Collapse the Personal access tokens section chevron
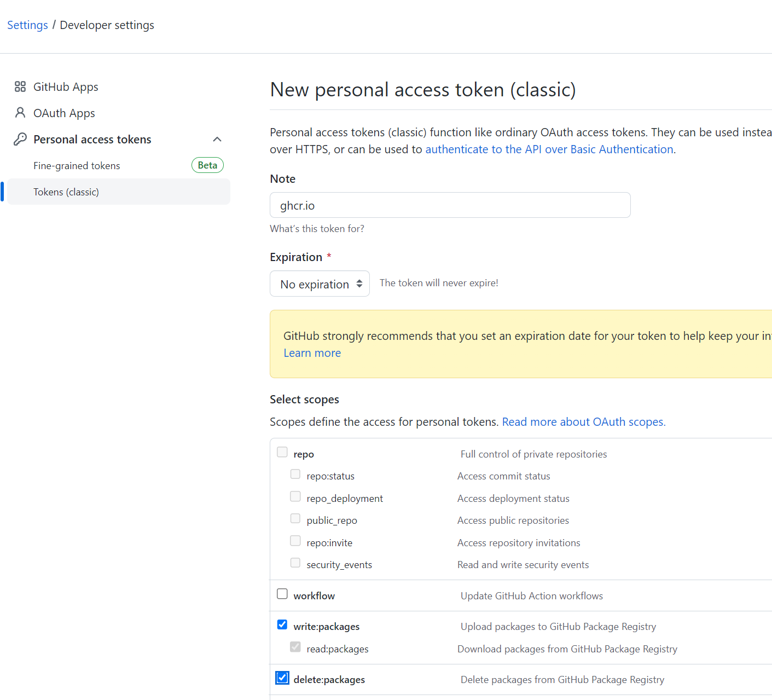Viewport: 772px width, 700px height. [x=217, y=139]
